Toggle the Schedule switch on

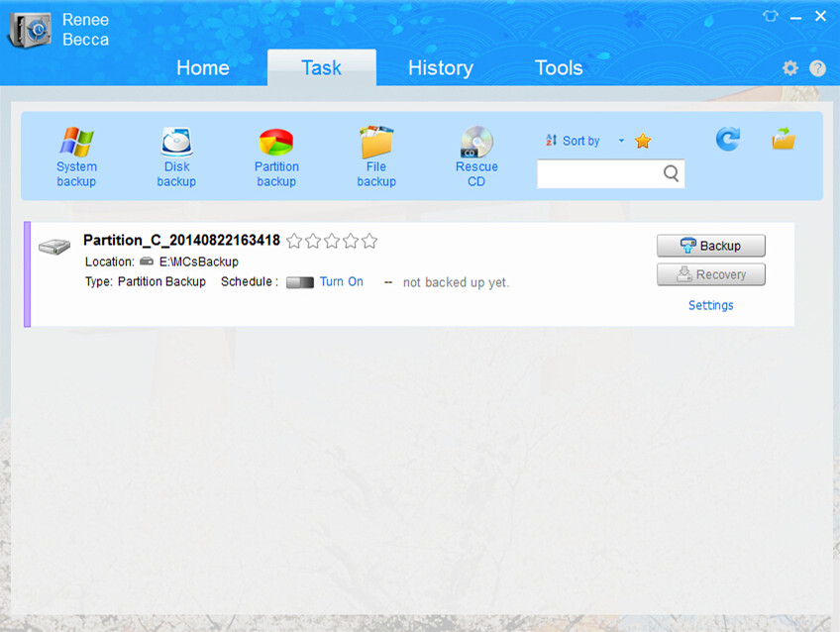pos(300,282)
